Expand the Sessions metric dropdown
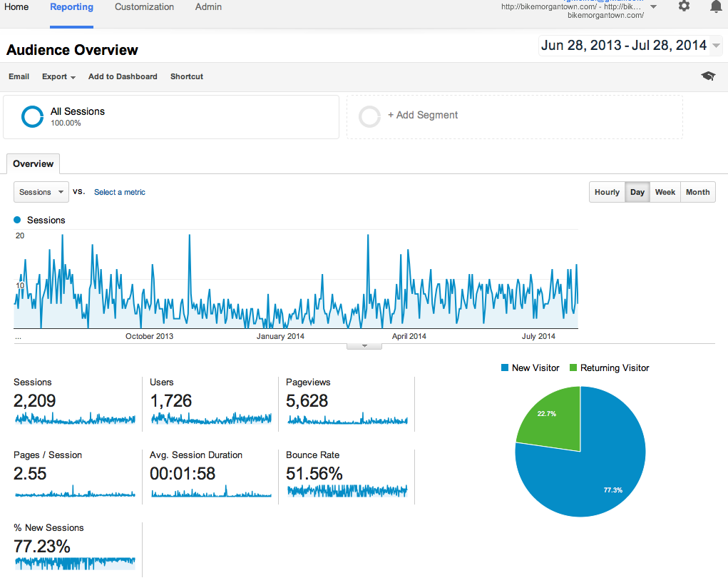Viewport: 728px width, 588px height. [41, 192]
